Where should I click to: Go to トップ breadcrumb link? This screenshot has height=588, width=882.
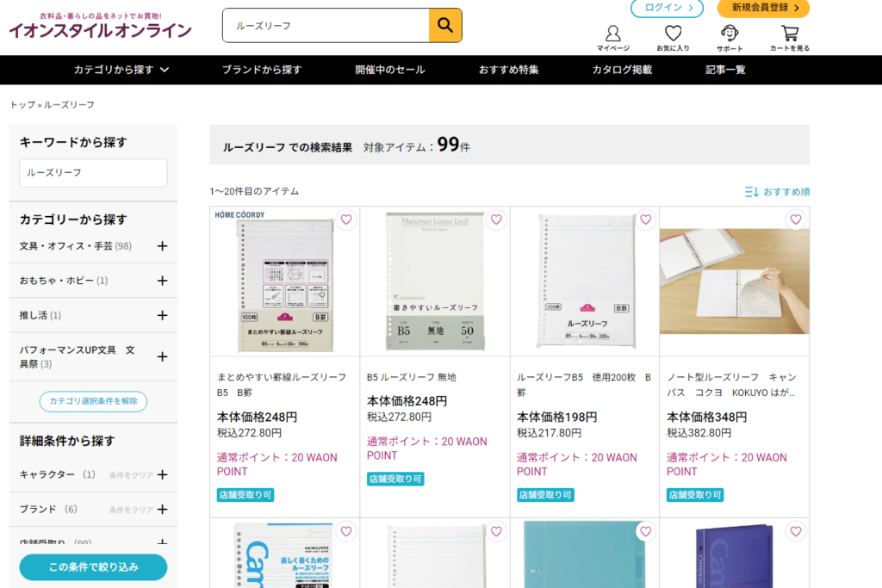tap(22, 104)
